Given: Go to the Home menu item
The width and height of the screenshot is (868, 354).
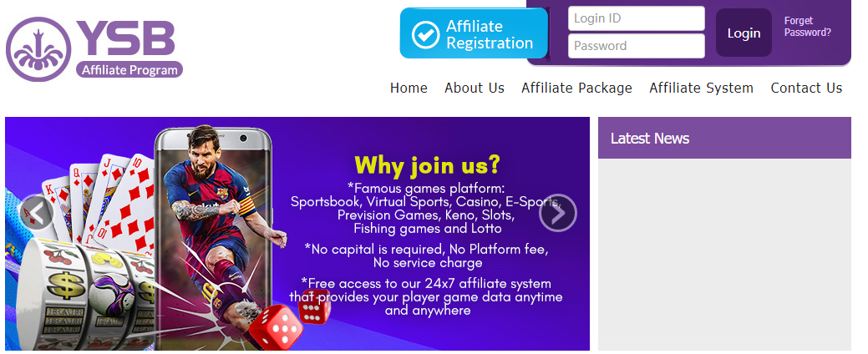Looking at the screenshot, I should [x=409, y=88].
